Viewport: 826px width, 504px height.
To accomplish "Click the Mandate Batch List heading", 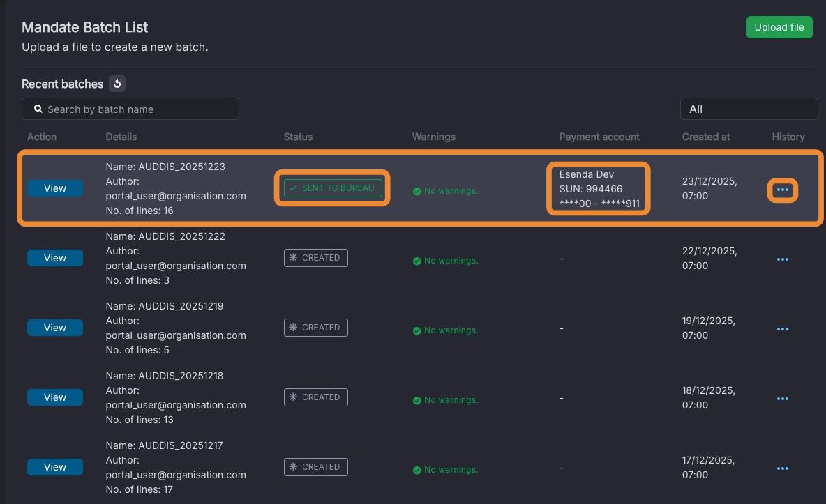I will click(85, 27).
